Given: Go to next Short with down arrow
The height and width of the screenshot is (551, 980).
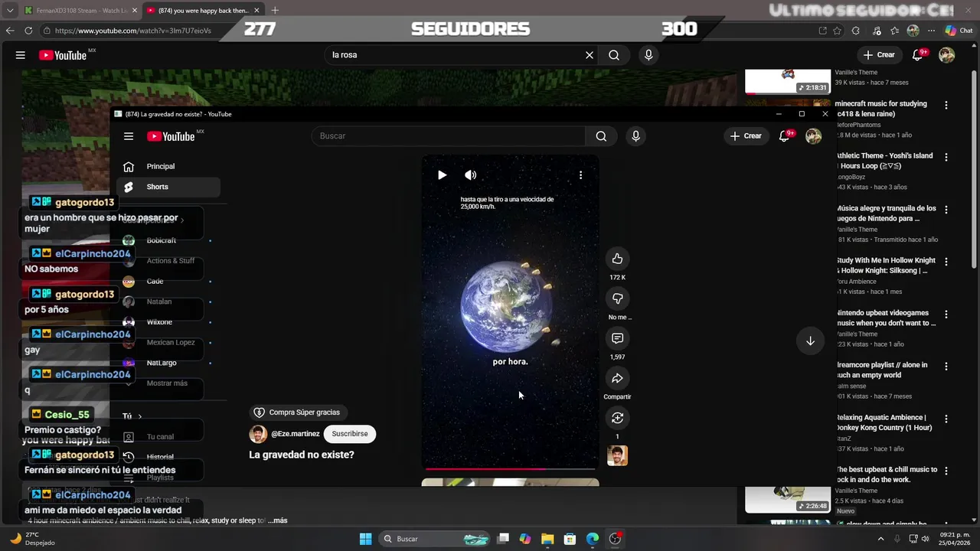Looking at the screenshot, I should point(810,341).
